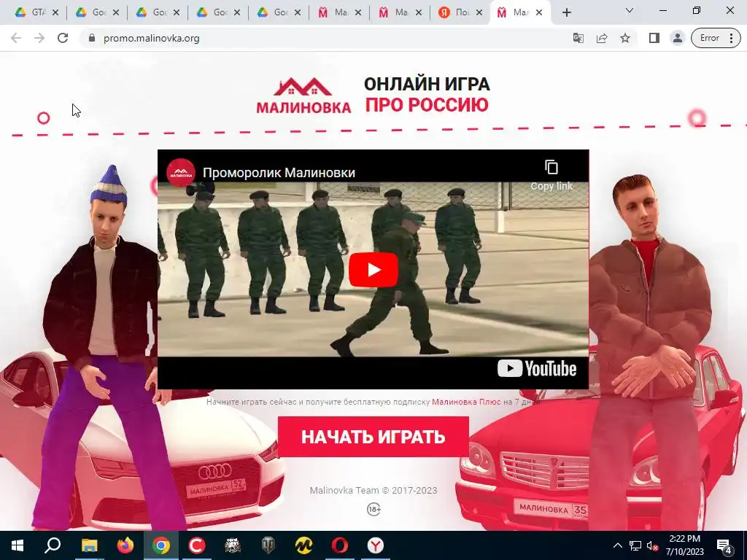Click the Chrome taskbar icon
This screenshot has height=560, width=747.
coord(161,545)
